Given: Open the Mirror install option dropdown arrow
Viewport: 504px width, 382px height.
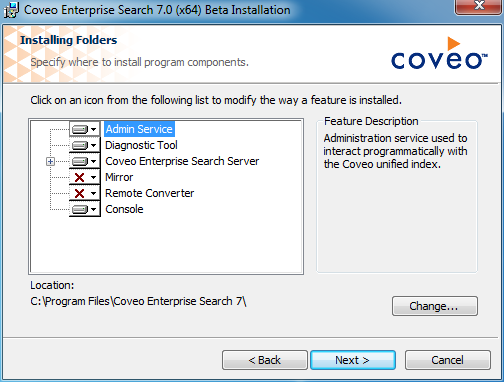Looking at the screenshot, I should pyautogui.click(x=94, y=177).
